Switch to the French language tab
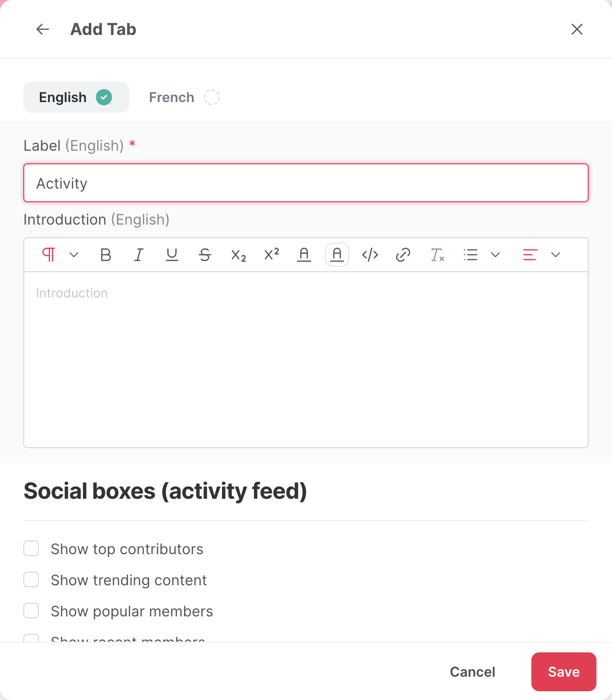The height and width of the screenshot is (700, 612). coord(184,97)
